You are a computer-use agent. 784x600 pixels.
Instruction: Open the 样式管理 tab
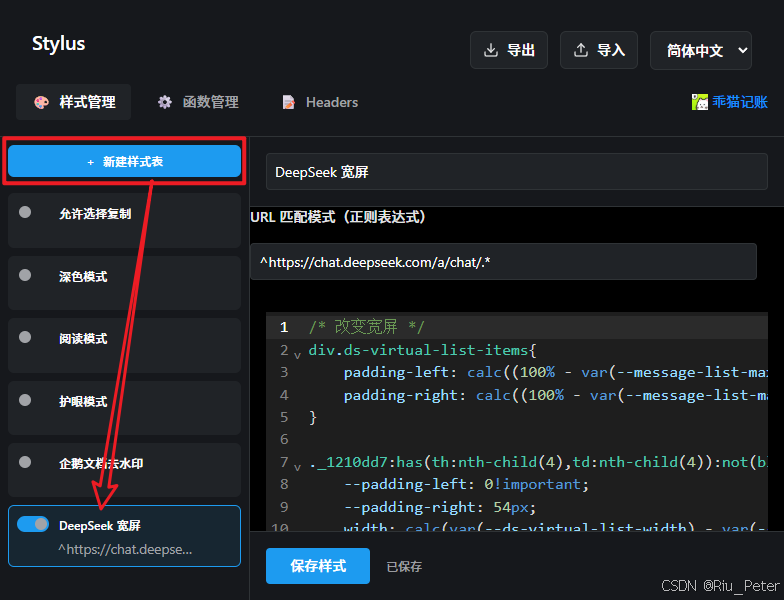coord(74,102)
